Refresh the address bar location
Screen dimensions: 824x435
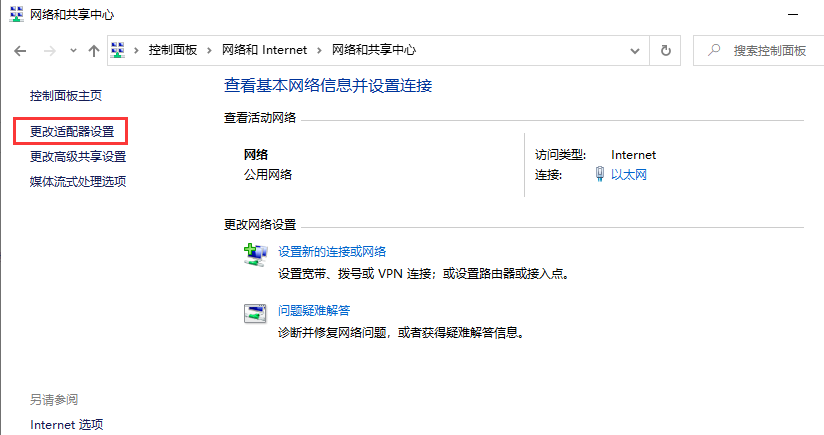click(666, 50)
